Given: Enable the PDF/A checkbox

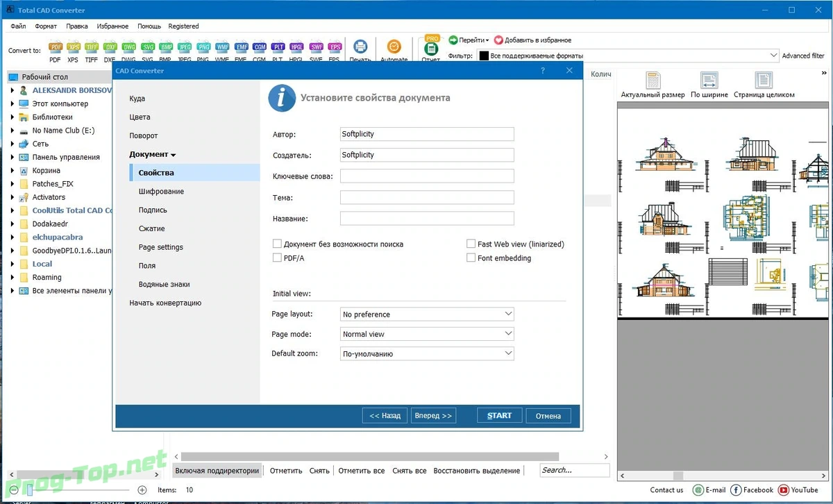Looking at the screenshot, I should [277, 258].
